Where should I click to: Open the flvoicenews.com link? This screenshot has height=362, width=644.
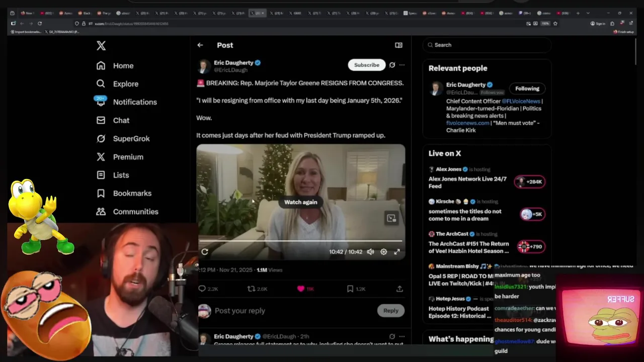(467, 123)
